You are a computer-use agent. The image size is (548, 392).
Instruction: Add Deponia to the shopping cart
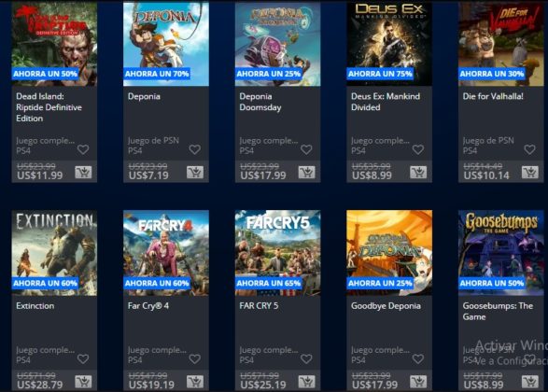coord(195,173)
